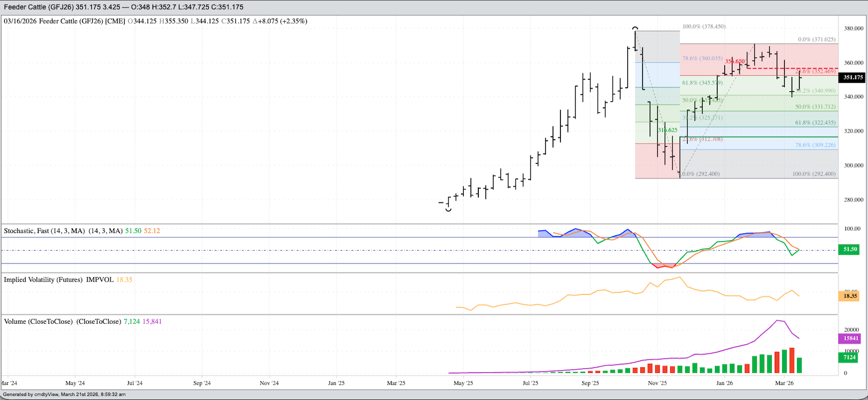Select the 0.0% (371.025) Fibonacci level label
Image resolution: width=868 pixels, height=400 pixels.
[816, 40]
